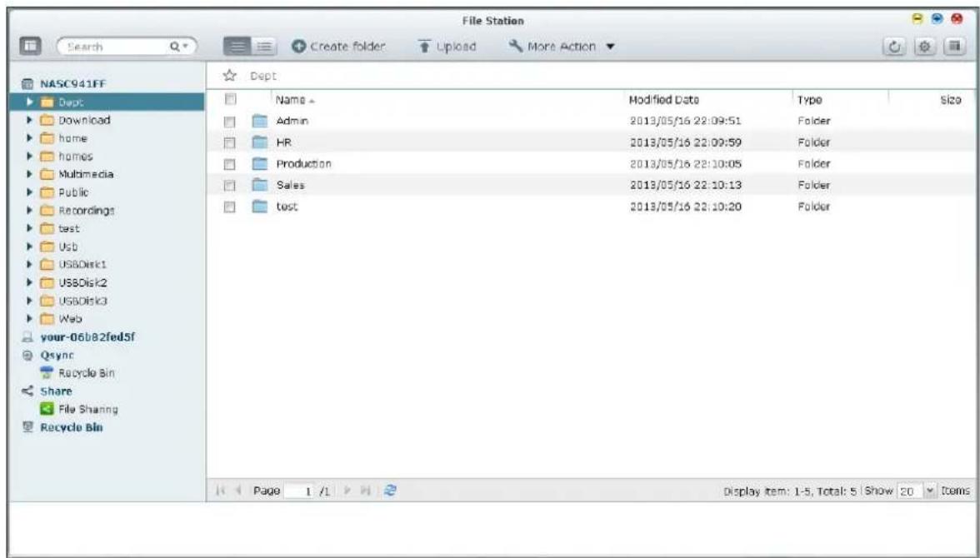Screen dimensions: 980x558
Task: Go to next page arrow
Action: tap(347, 491)
